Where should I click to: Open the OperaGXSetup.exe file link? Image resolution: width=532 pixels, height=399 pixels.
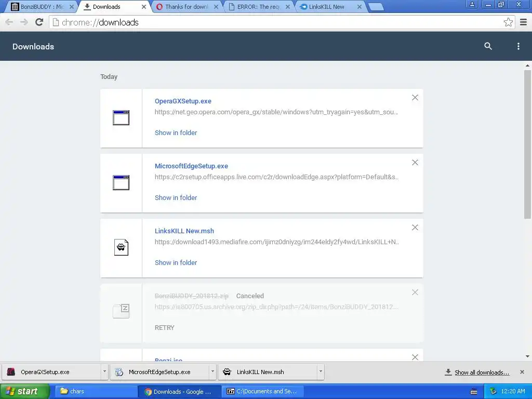click(x=183, y=101)
